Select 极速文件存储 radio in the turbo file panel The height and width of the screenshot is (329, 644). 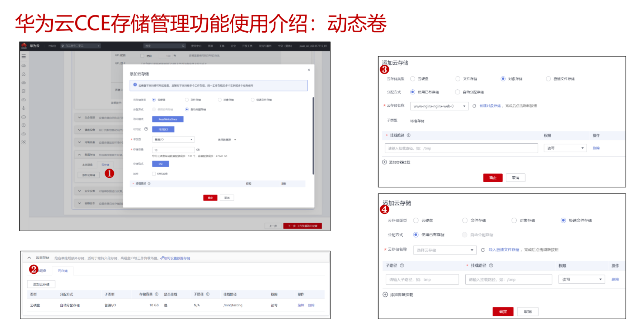click(563, 220)
